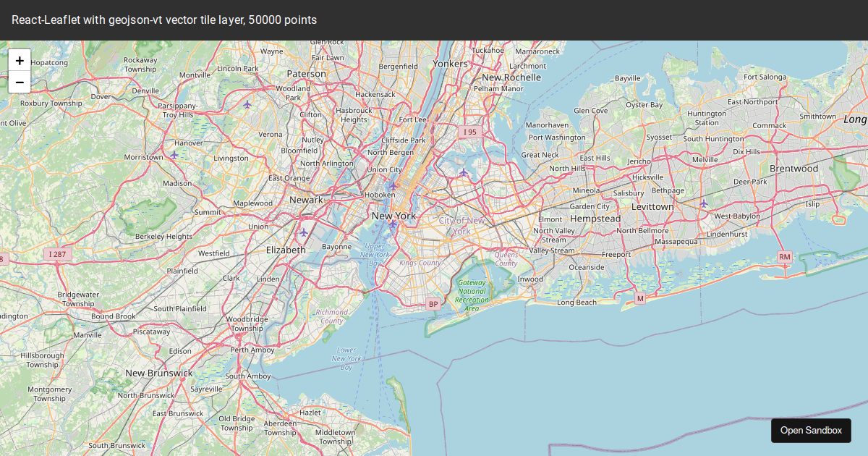This screenshot has width=868, height=456.
Task: Click the I 95 highway shield
Action: point(470,132)
